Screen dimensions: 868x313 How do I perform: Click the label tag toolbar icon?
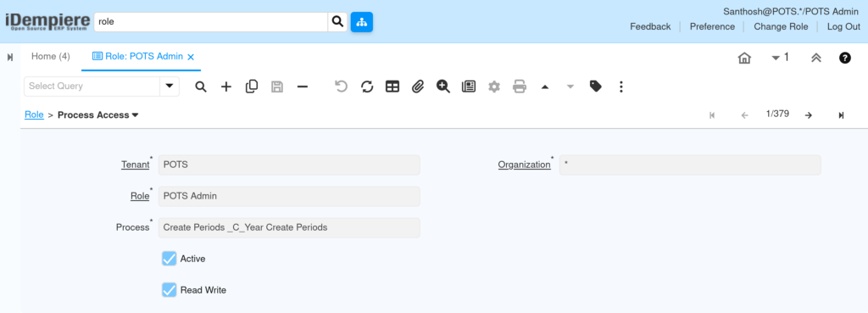tap(596, 87)
